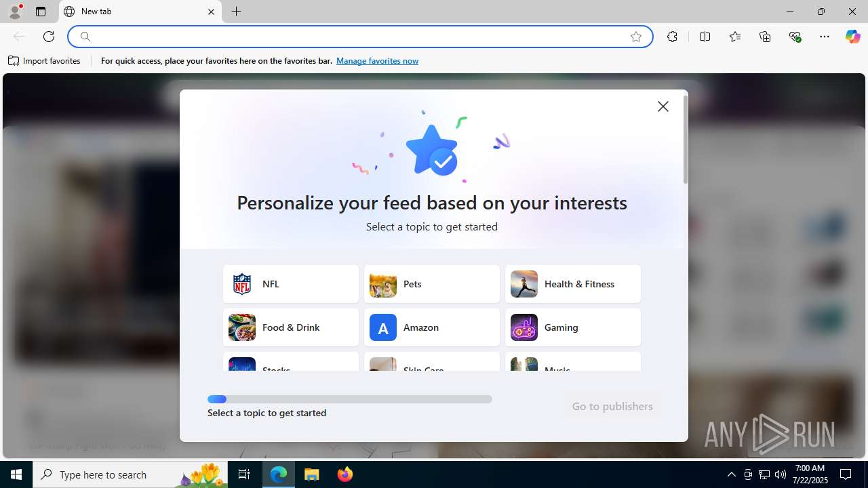Click the back navigation arrow

19,37
